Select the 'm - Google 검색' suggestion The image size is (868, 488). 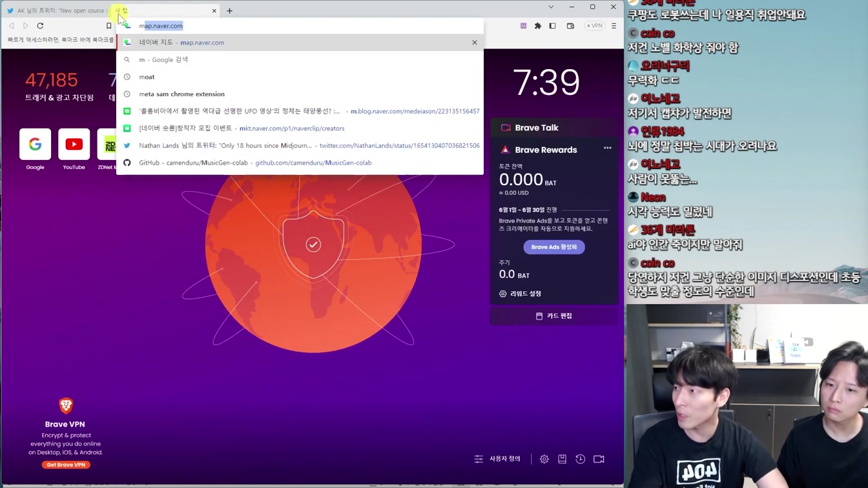(300, 59)
